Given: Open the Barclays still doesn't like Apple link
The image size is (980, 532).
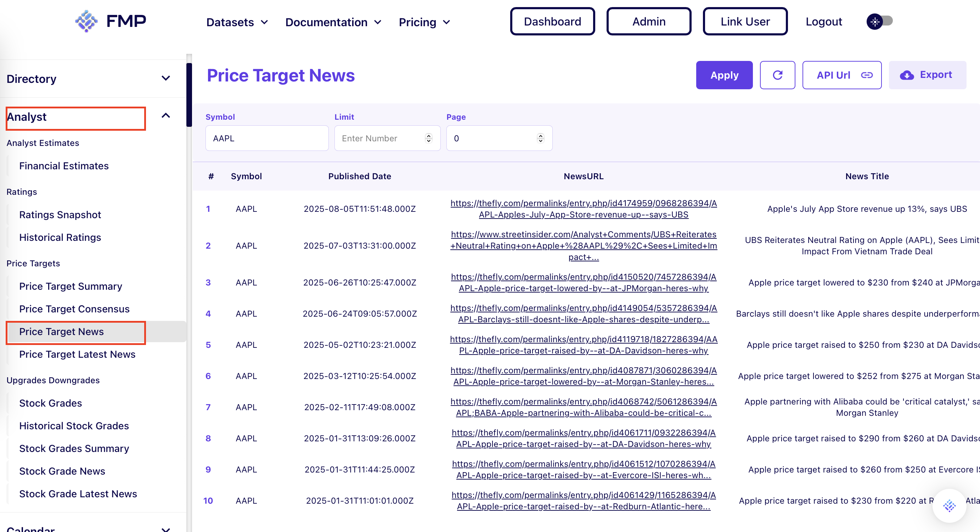Looking at the screenshot, I should (x=583, y=314).
